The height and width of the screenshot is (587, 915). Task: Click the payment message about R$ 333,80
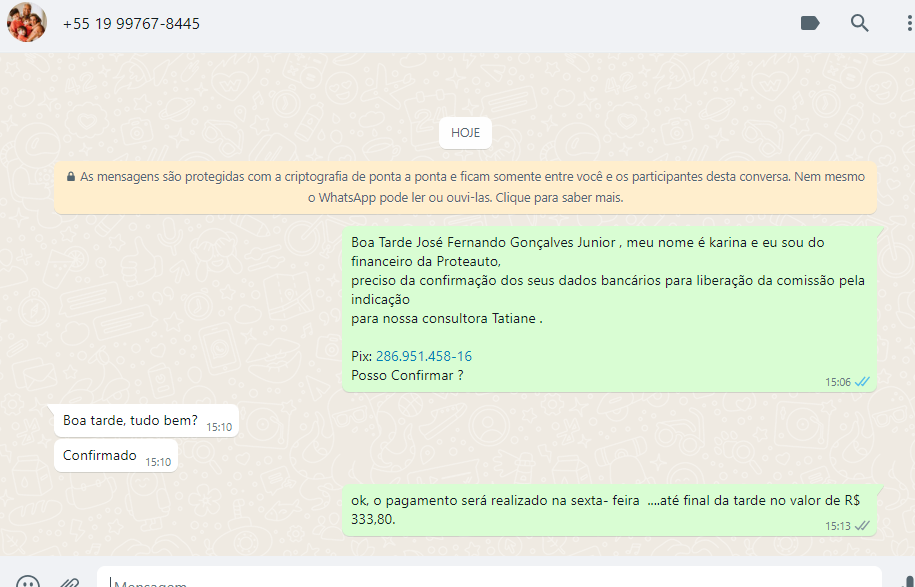600,510
